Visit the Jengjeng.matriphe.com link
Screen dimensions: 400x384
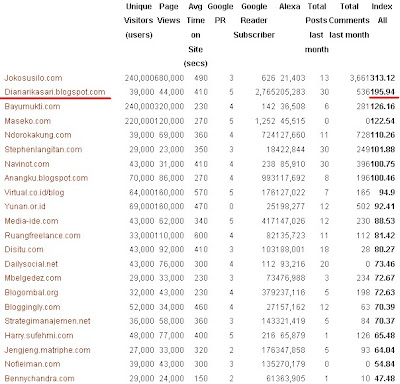[47, 350]
